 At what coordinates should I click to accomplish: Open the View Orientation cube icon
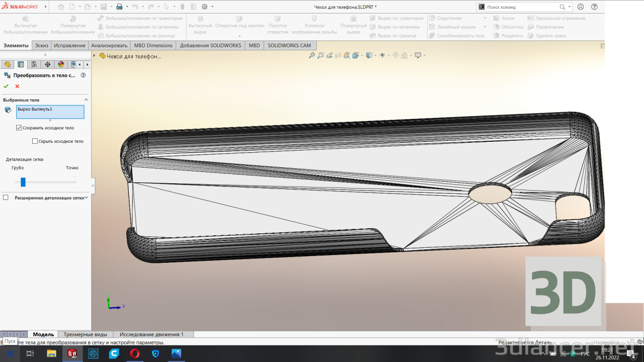point(368,55)
